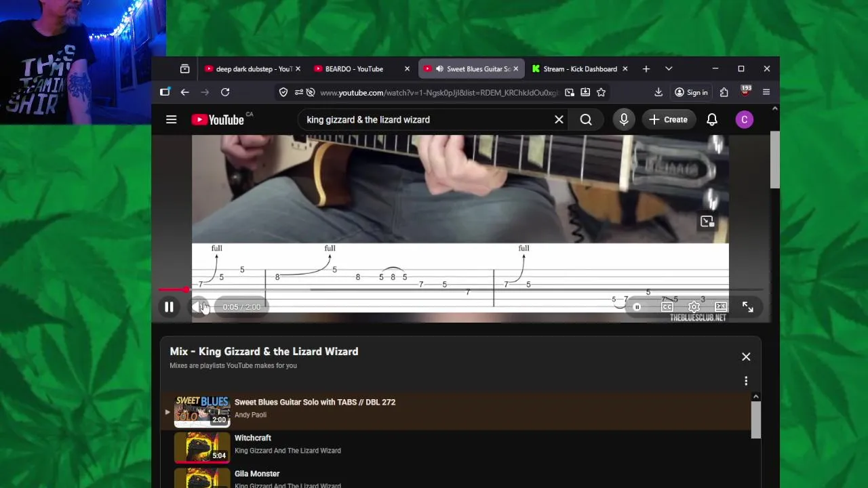Reload the current page
This screenshot has width=868, height=488.
225,92
